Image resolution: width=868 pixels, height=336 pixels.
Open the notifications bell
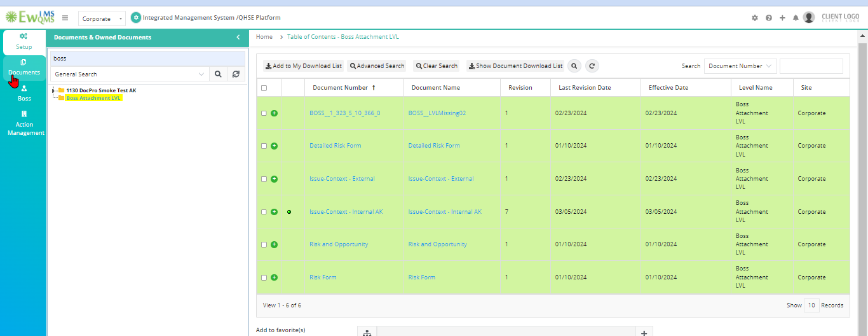pyautogui.click(x=796, y=18)
